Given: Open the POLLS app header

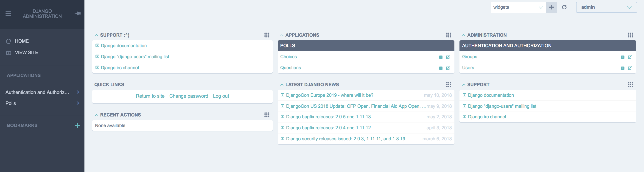Looking at the screenshot, I should tap(288, 46).
